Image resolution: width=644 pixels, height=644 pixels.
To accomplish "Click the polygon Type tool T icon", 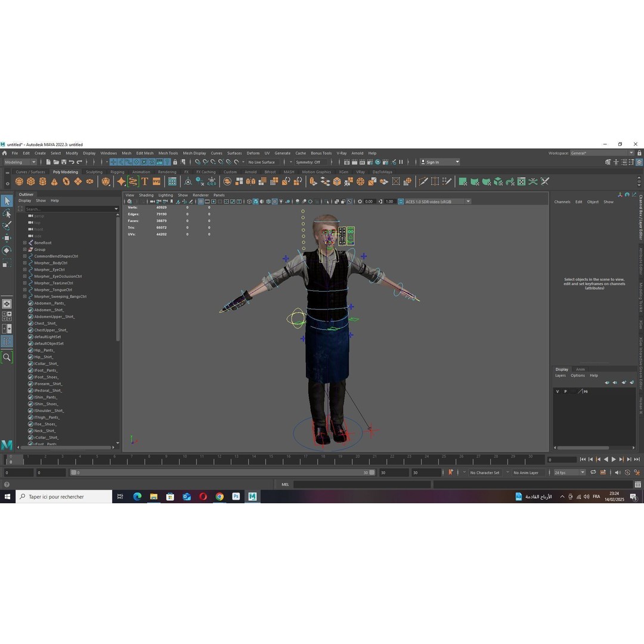I will point(144,181).
